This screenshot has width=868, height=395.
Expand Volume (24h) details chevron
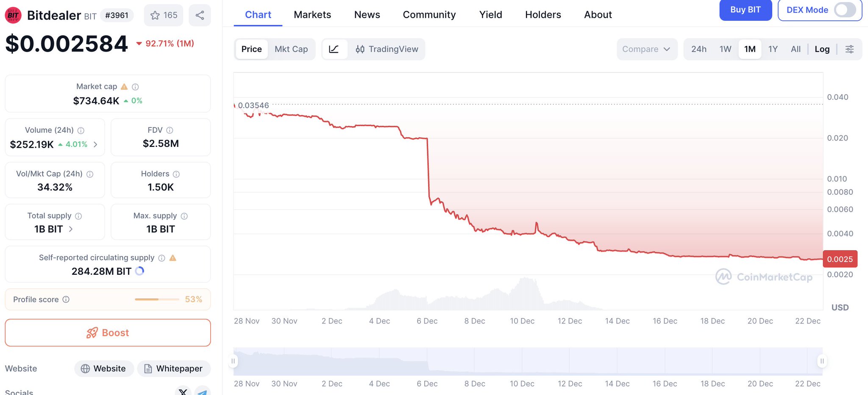tap(95, 144)
